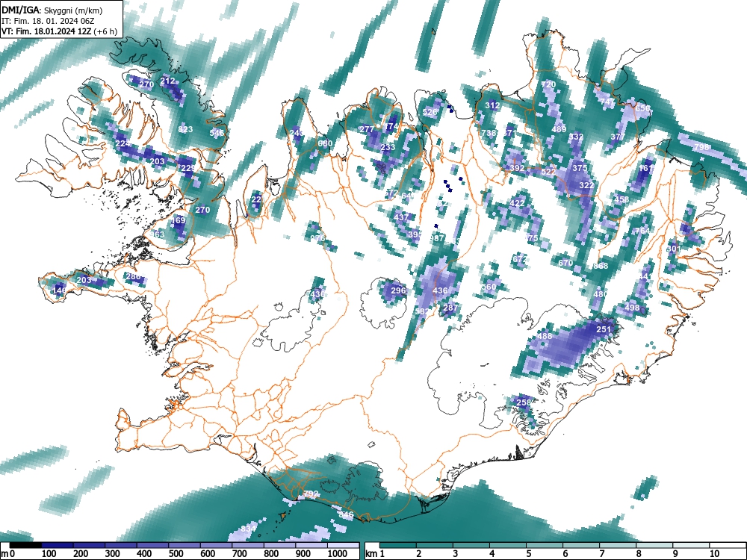Click the 312 visibility label
The image size is (747, 560).
click(492, 106)
